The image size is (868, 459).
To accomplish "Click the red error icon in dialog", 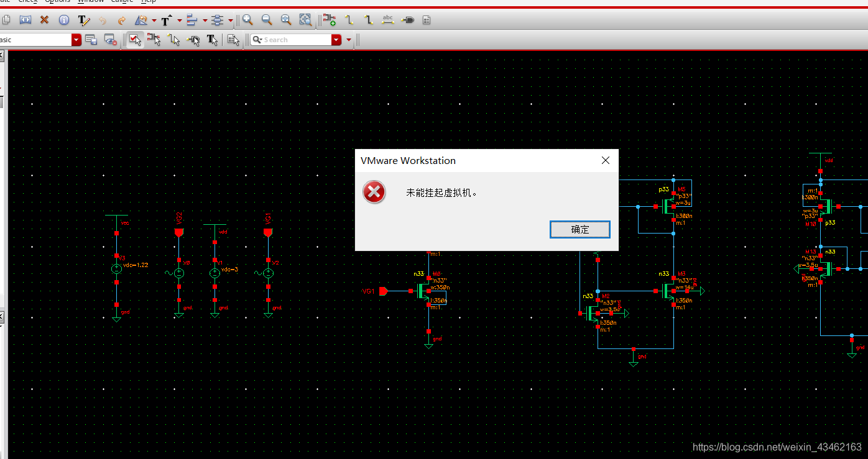I will 374,193.
